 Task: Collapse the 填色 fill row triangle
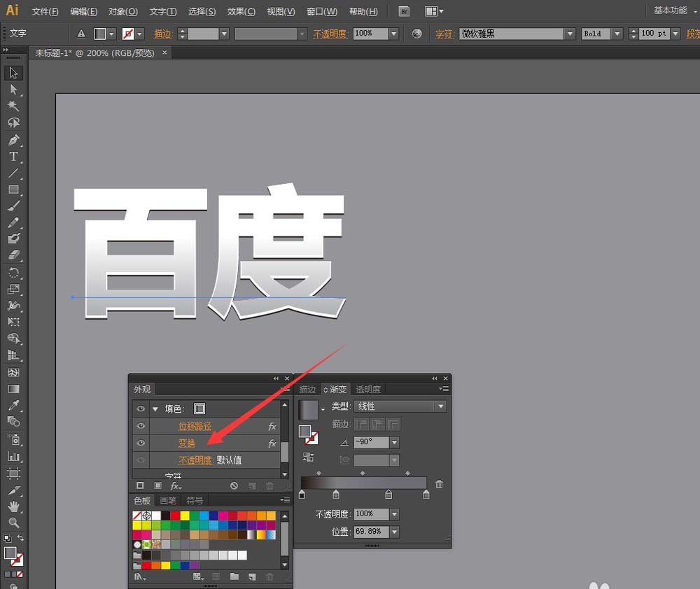click(155, 409)
